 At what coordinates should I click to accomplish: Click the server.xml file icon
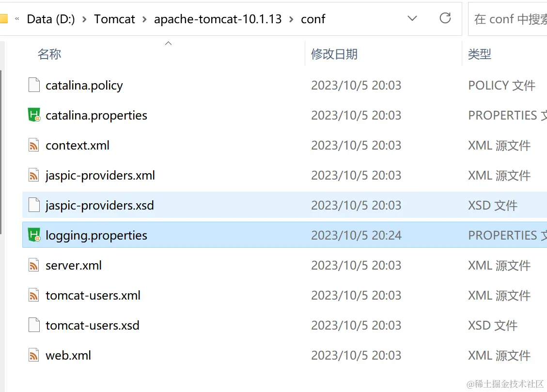(x=34, y=265)
